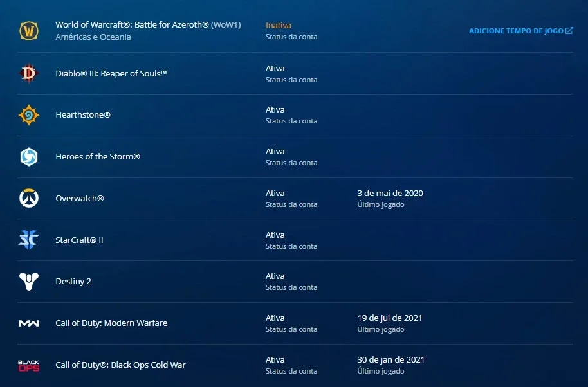588x387 pixels.
Task: Click Ativa status in Destiny 2 row
Action: (x=275, y=276)
